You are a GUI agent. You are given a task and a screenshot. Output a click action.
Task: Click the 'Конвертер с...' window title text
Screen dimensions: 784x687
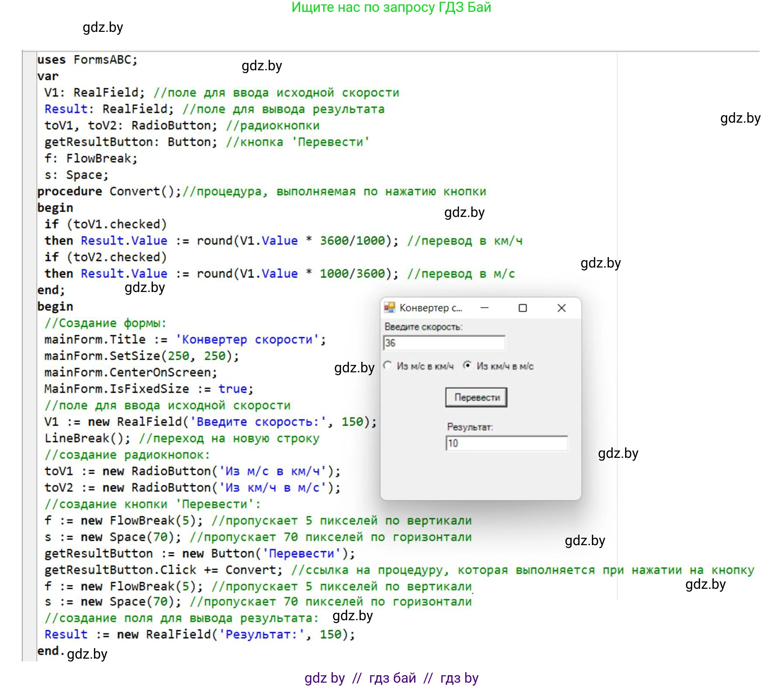pyautogui.click(x=431, y=308)
